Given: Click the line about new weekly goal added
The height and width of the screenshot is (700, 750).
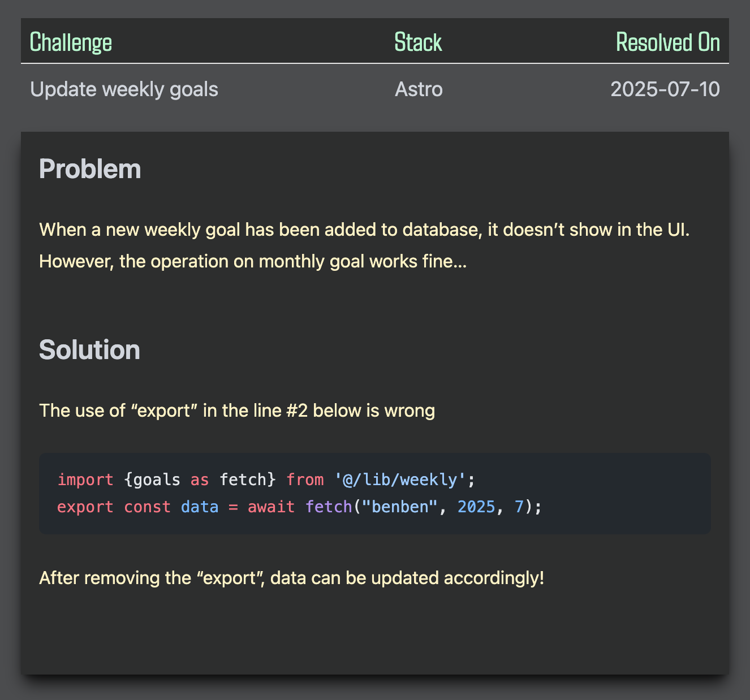Looking at the screenshot, I should [x=364, y=230].
